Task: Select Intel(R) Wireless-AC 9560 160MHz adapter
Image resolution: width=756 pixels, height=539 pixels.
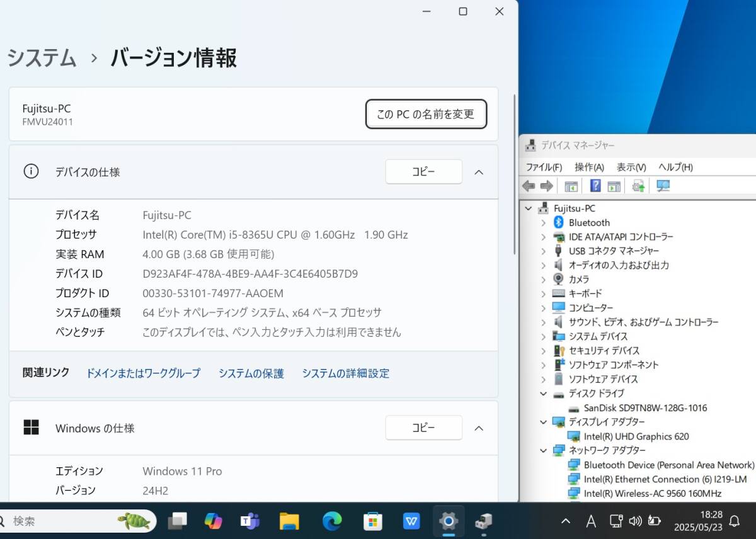Action: pos(652,494)
